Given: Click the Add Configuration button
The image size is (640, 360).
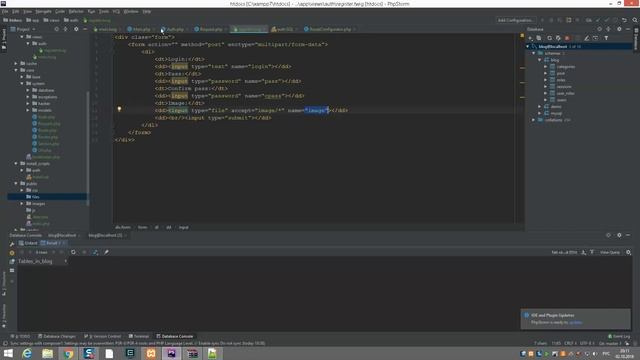Looking at the screenshot, I should [x=515, y=20].
